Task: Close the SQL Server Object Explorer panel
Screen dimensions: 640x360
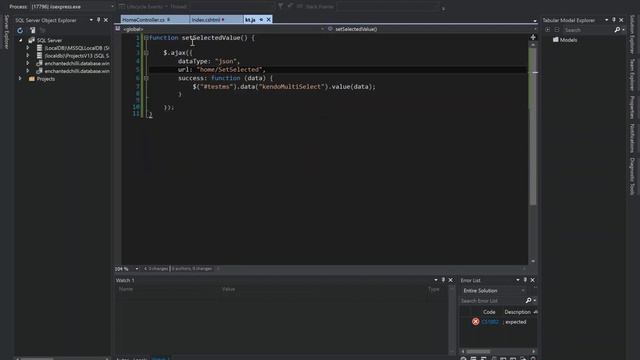Action: click(x=106, y=20)
